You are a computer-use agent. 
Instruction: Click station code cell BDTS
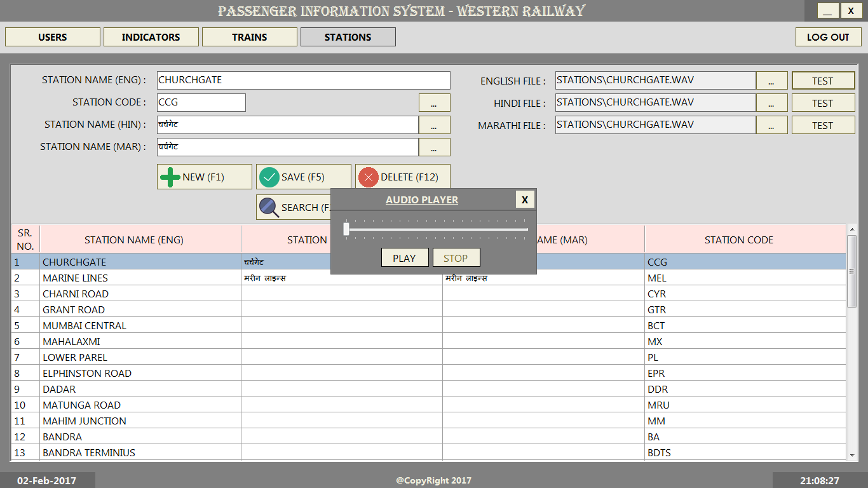[x=745, y=452]
